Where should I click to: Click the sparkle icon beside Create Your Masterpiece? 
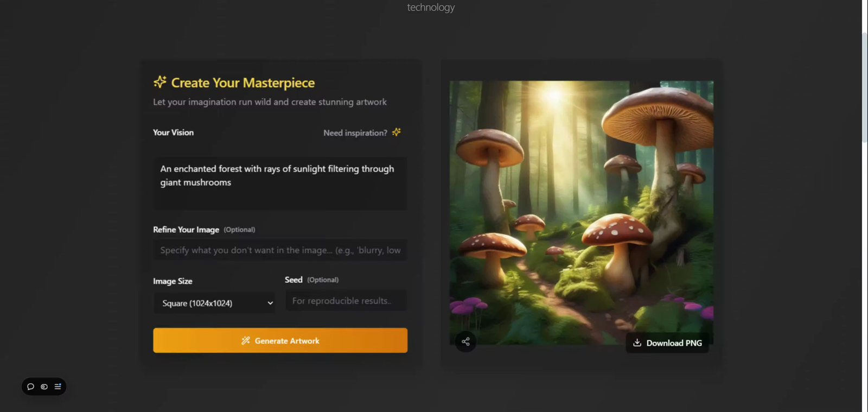coord(160,82)
